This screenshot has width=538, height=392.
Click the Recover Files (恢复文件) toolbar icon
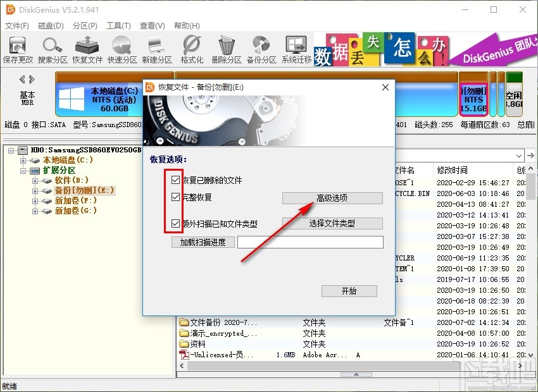click(87, 50)
